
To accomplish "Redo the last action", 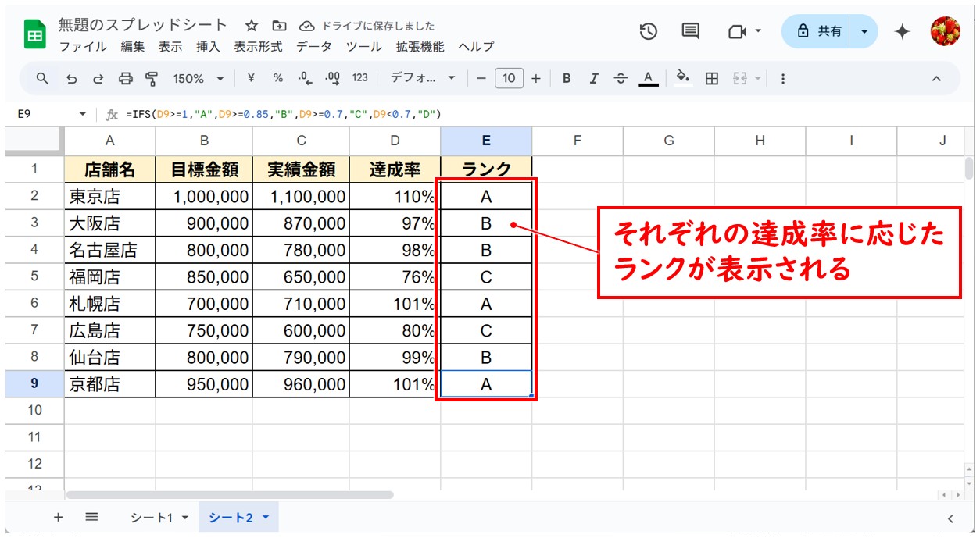I will pyautogui.click(x=98, y=78).
